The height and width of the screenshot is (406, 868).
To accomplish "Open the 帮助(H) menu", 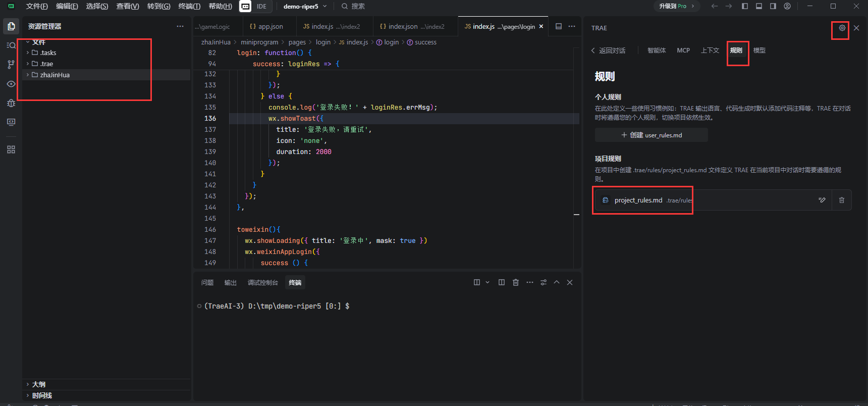I will [x=220, y=6].
